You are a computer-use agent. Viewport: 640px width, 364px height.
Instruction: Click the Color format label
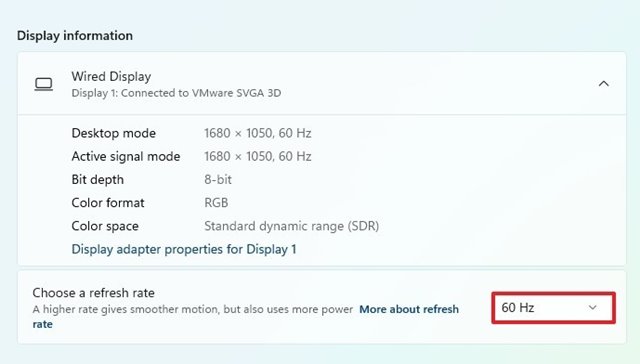pos(108,203)
